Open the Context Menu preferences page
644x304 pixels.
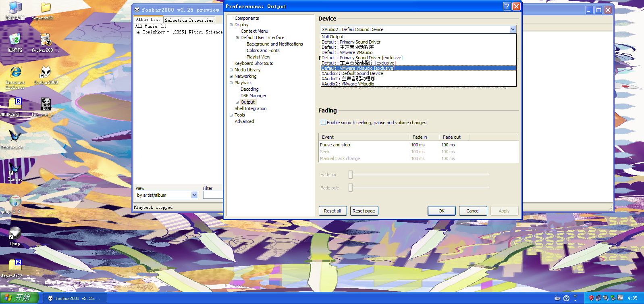[254, 31]
